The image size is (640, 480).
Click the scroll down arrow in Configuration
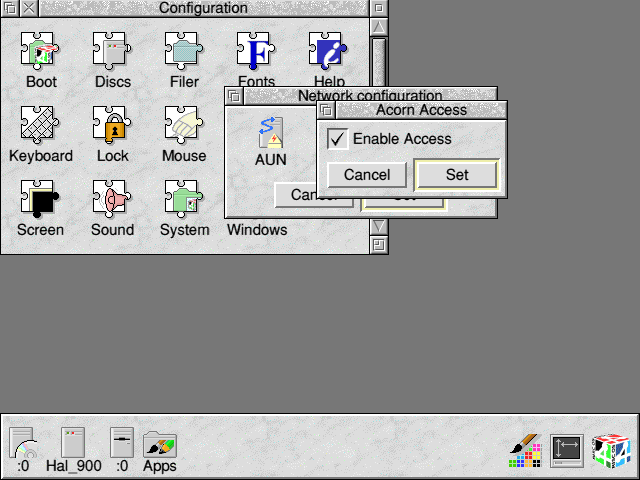379,227
